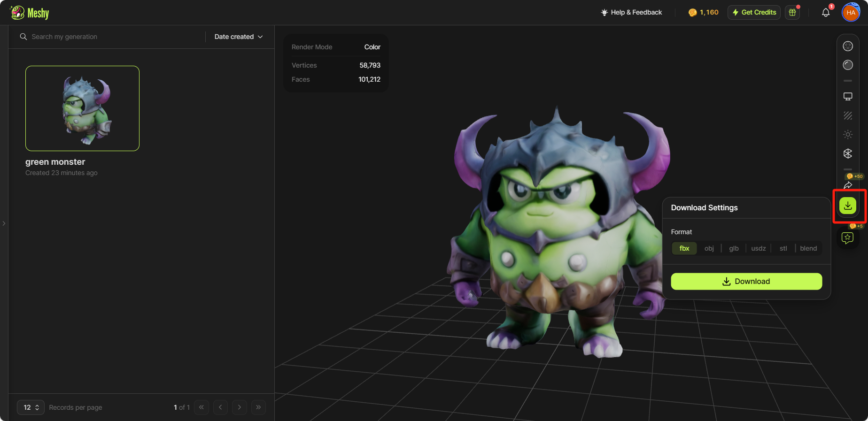Click the 1,160 credits balance
The width and height of the screenshot is (868, 421).
pyautogui.click(x=703, y=12)
